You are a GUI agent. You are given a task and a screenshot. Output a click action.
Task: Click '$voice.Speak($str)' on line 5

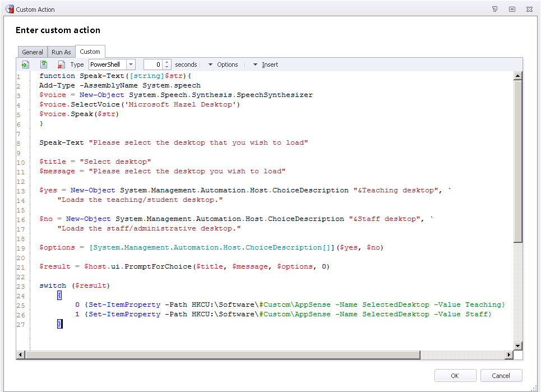79,114
